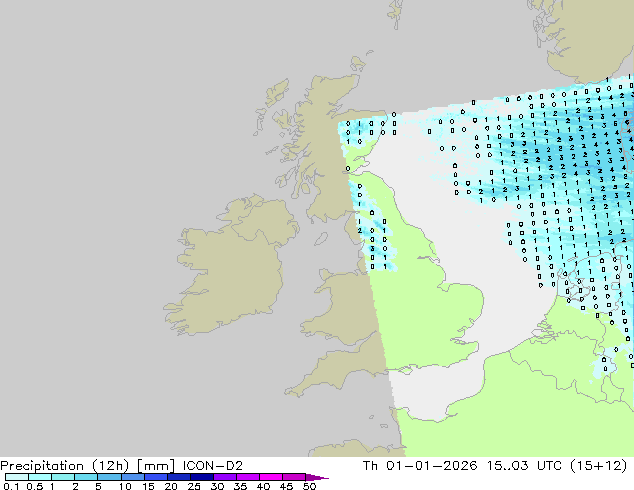Viewport: 634px width, 490px height.
Task: Click the island of Ireland on the map
Action: [x=235, y=267]
